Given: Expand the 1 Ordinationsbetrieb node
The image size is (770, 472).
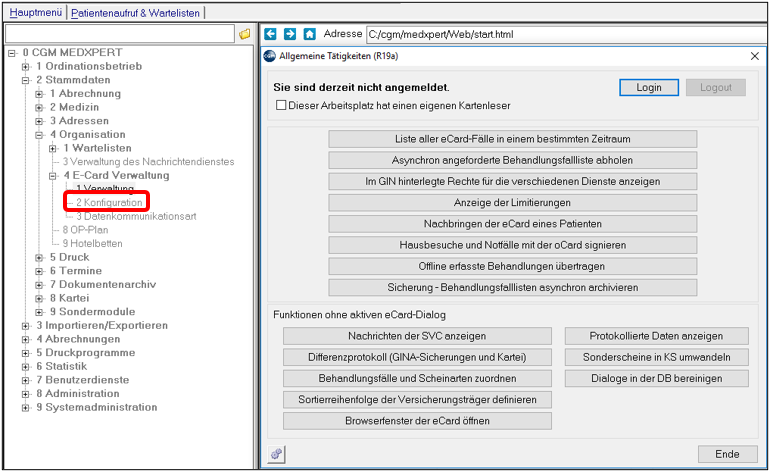Looking at the screenshot, I should click(26, 66).
